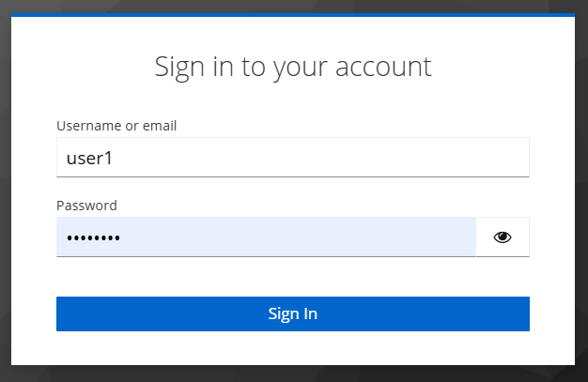The image size is (588, 382).
Task: Reveal the hidden password characters
Action: (x=503, y=237)
